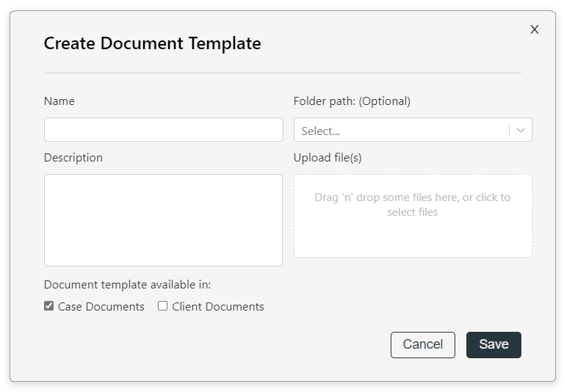Save the document template
This screenshot has height=392, width=564.
[493, 345]
